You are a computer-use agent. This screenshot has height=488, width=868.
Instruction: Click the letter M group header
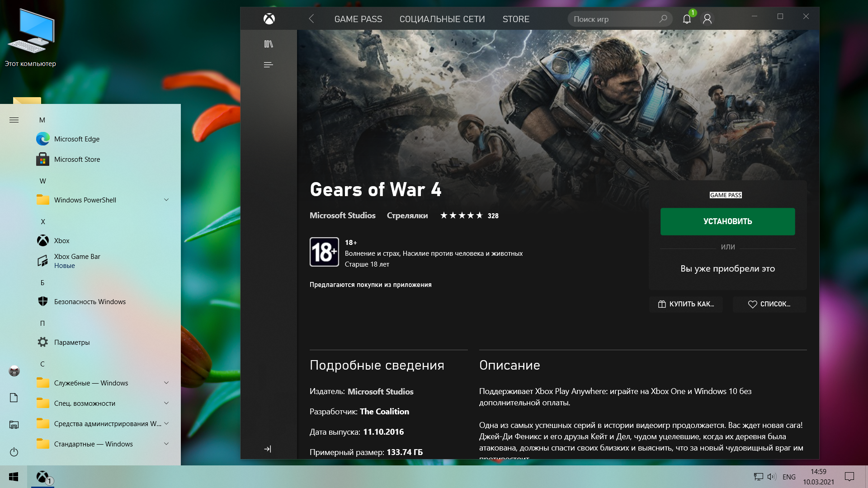[42, 120]
